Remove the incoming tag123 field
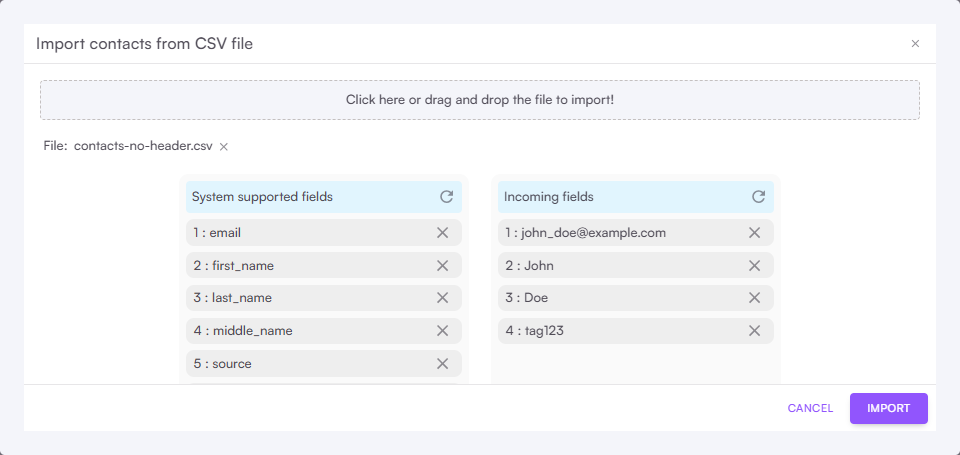 coord(754,331)
